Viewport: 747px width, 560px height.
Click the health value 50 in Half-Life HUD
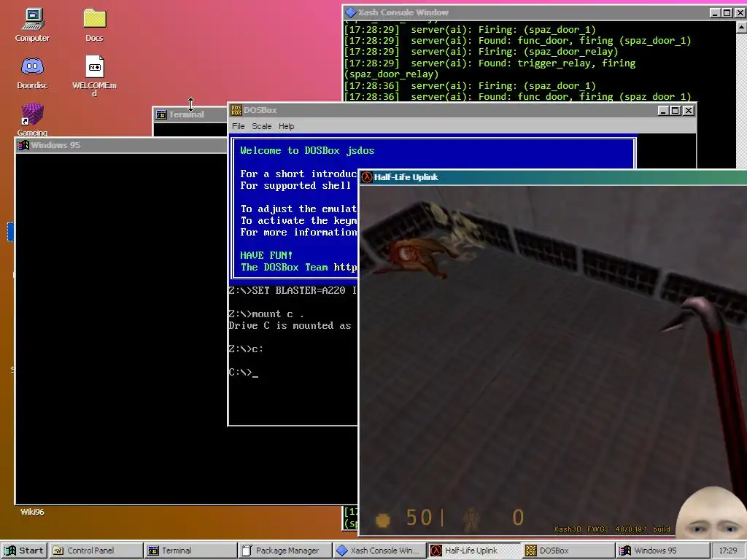419,517
